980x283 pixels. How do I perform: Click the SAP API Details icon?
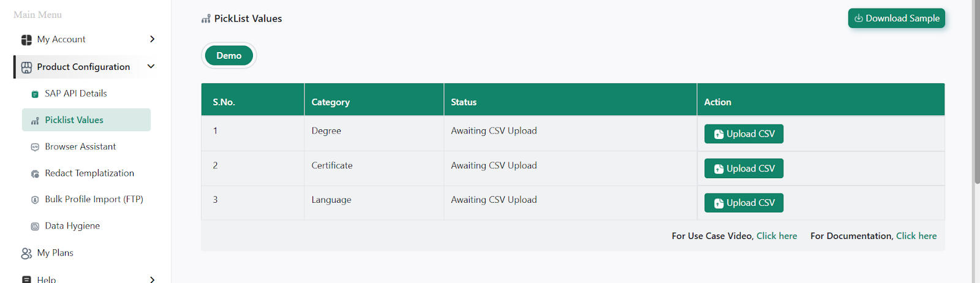pos(35,94)
